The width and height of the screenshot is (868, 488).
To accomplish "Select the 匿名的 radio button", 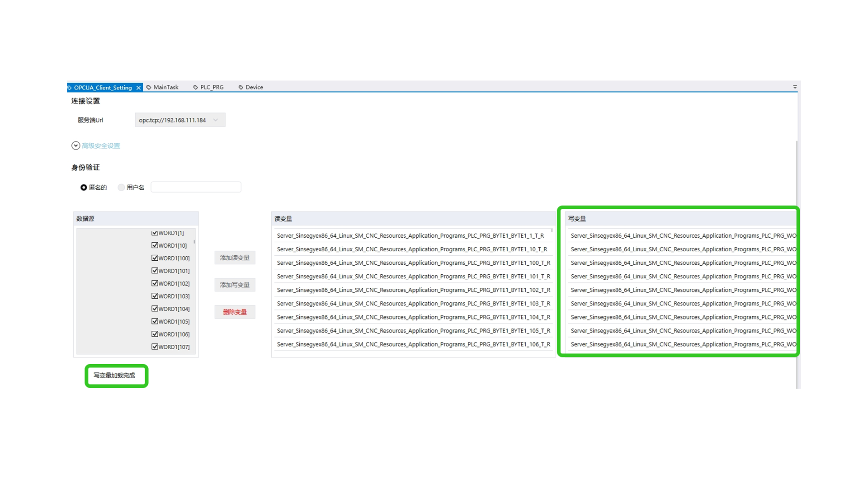I will (x=84, y=188).
